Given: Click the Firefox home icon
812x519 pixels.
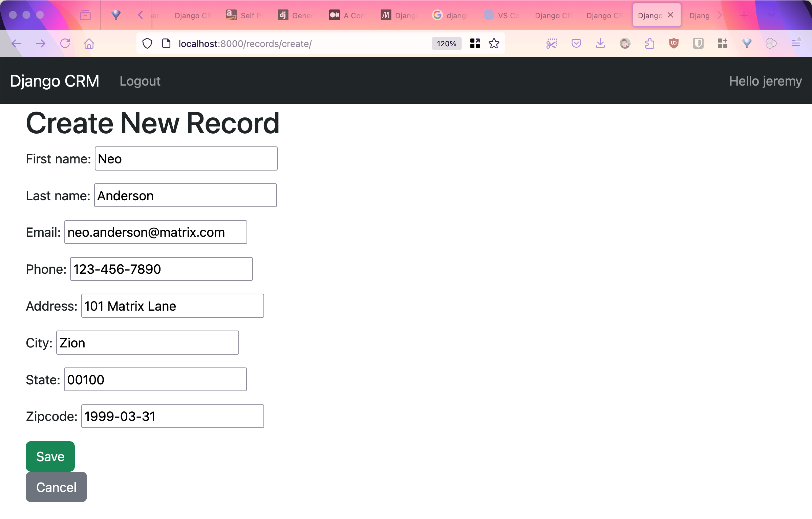Looking at the screenshot, I should (x=89, y=44).
